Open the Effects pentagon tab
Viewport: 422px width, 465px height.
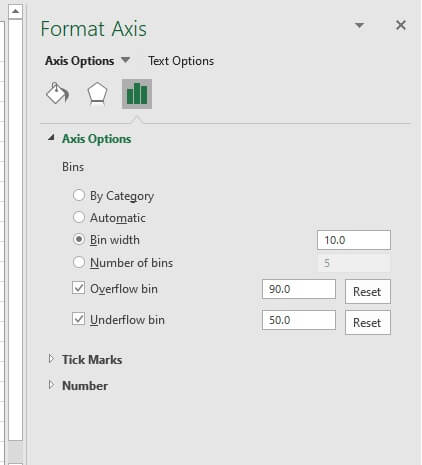(97, 94)
